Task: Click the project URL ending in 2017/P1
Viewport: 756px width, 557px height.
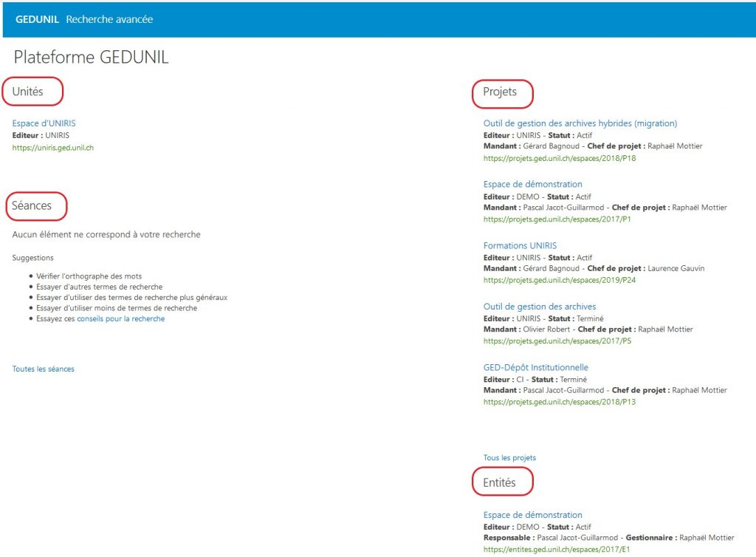Action: (x=557, y=219)
